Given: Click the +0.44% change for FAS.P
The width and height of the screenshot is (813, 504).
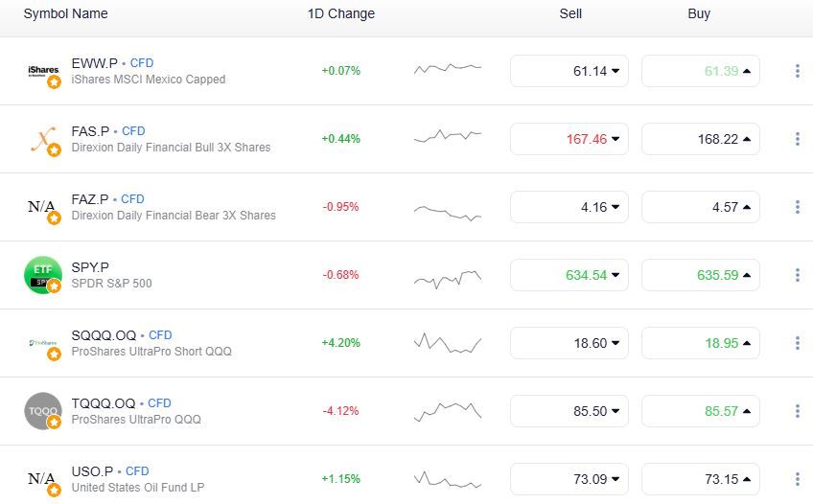Looking at the screenshot, I should coord(340,139).
